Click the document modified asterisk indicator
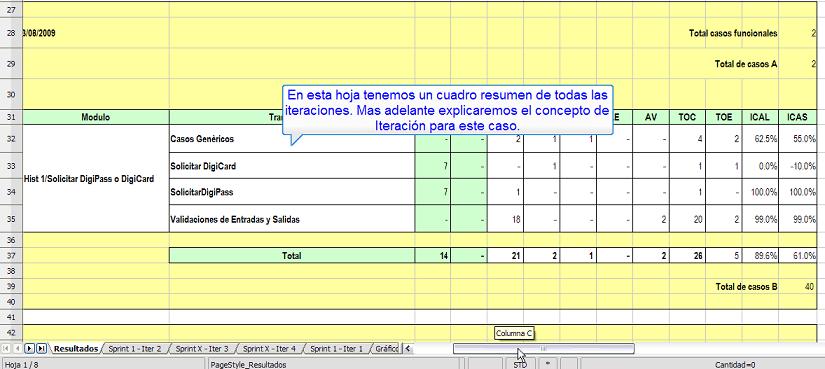This screenshot has height=369, width=825. (548, 364)
